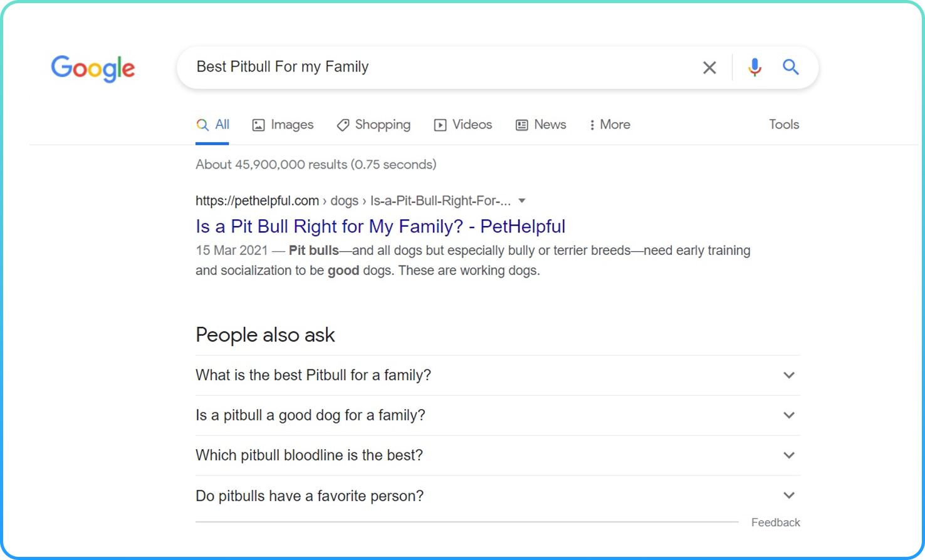Click the Videos play icon
This screenshot has height=560, width=925.
tap(441, 125)
